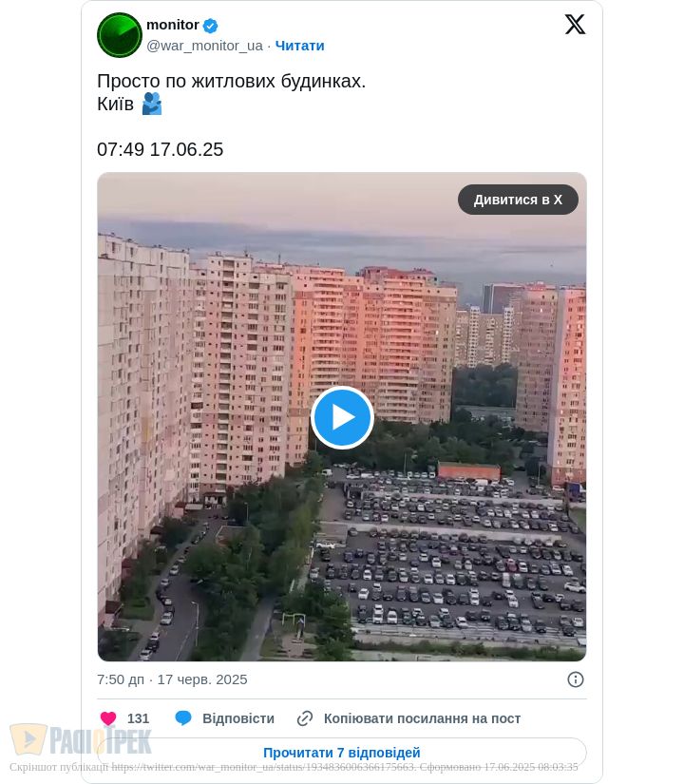Screen dimensions: 684x784
Task: Click the blue verified badge beside monitor
Action: pyautogui.click(x=211, y=26)
